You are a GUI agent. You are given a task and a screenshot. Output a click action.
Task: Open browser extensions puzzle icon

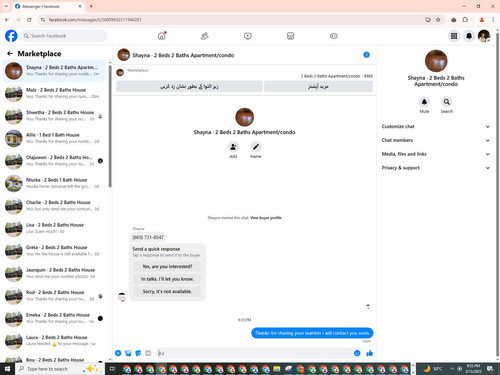coord(465,20)
